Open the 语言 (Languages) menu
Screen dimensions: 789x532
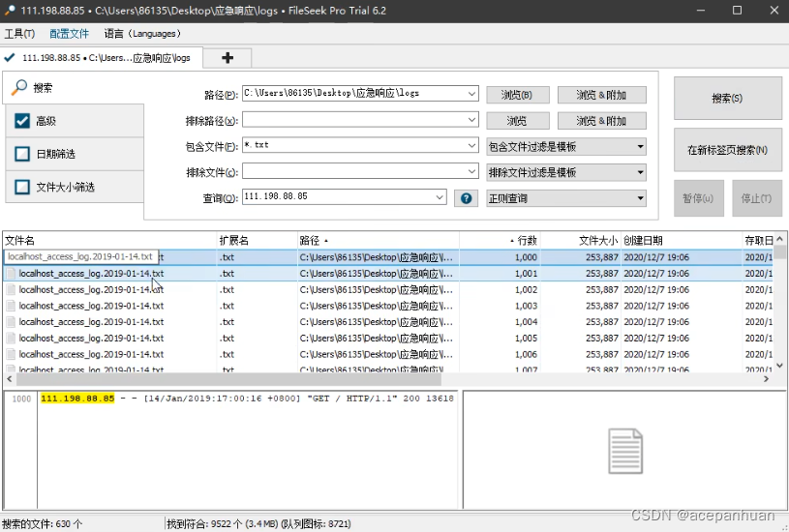(142, 34)
